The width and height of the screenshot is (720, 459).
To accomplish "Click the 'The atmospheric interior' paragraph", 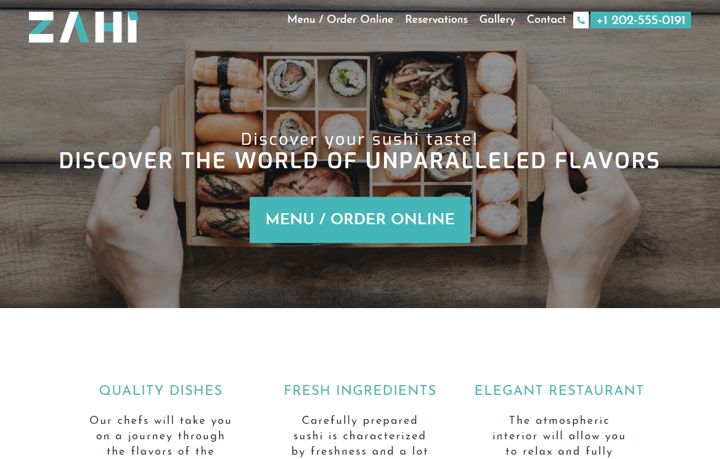I will click(559, 436).
